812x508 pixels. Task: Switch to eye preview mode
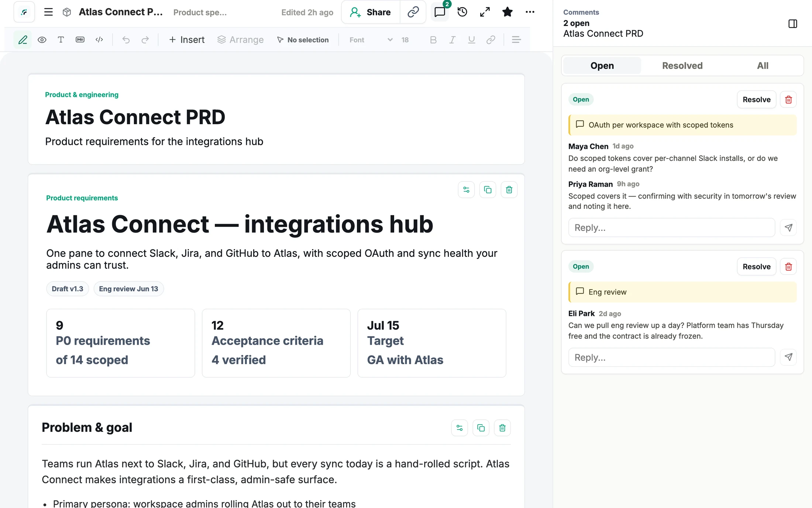pos(42,40)
